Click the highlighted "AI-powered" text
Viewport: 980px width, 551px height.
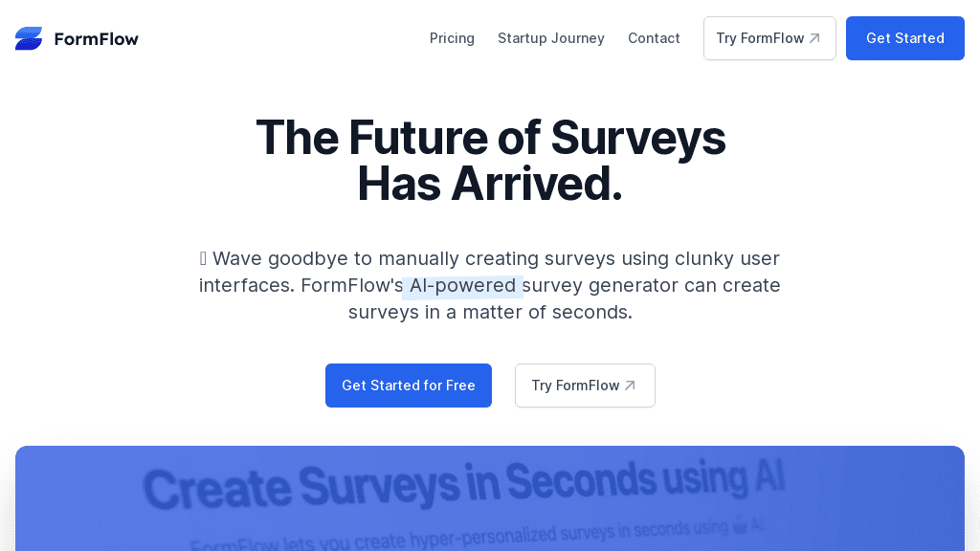462,285
